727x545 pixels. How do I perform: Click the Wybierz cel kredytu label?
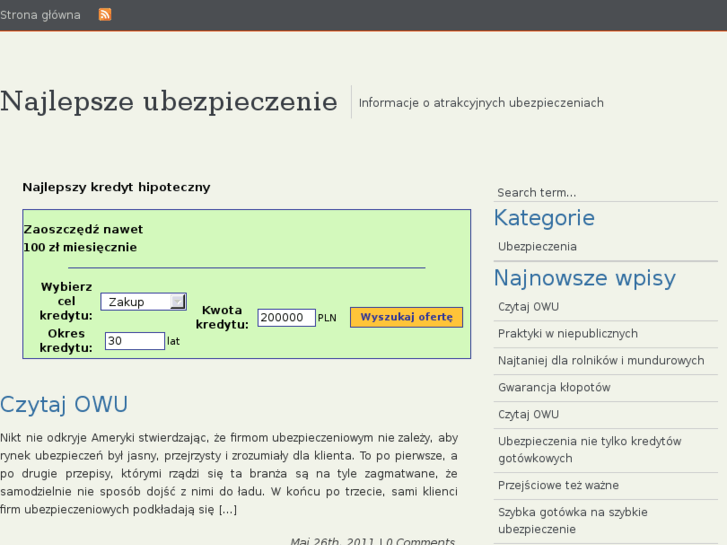click(66, 301)
